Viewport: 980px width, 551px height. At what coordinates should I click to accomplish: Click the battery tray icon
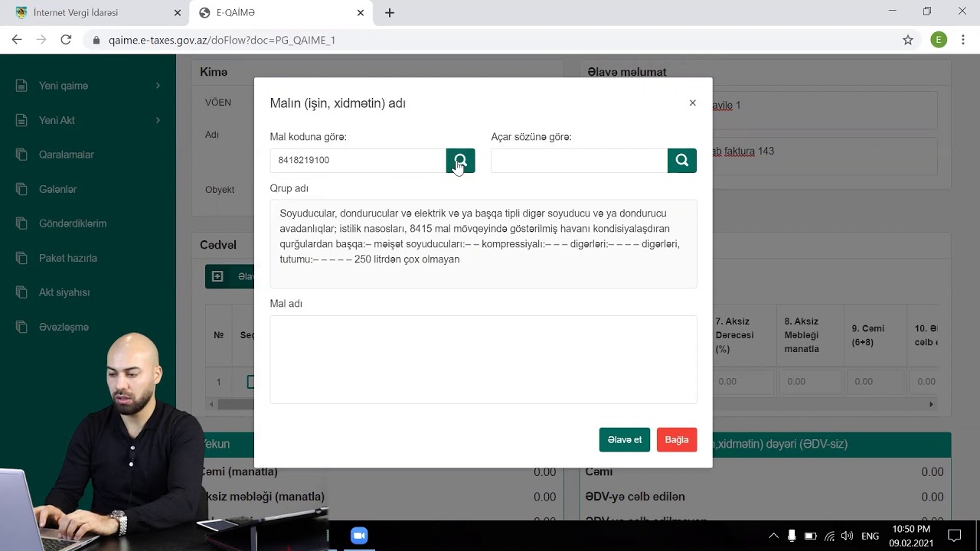(x=810, y=536)
